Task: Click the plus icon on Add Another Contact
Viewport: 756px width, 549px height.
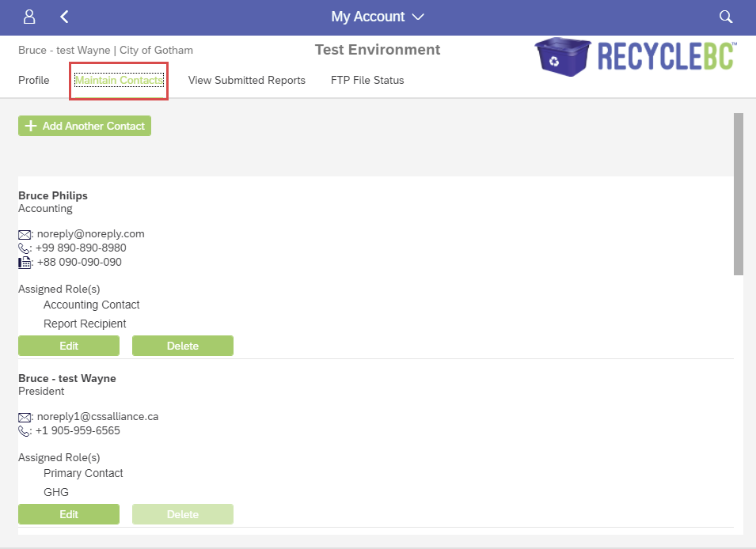Action: [31, 126]
